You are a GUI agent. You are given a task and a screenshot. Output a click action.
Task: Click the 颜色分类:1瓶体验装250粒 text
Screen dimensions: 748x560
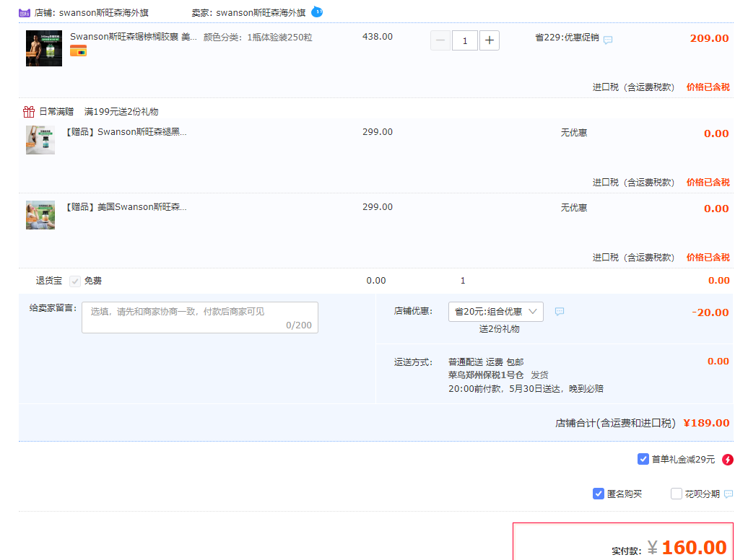pos(258,38)
